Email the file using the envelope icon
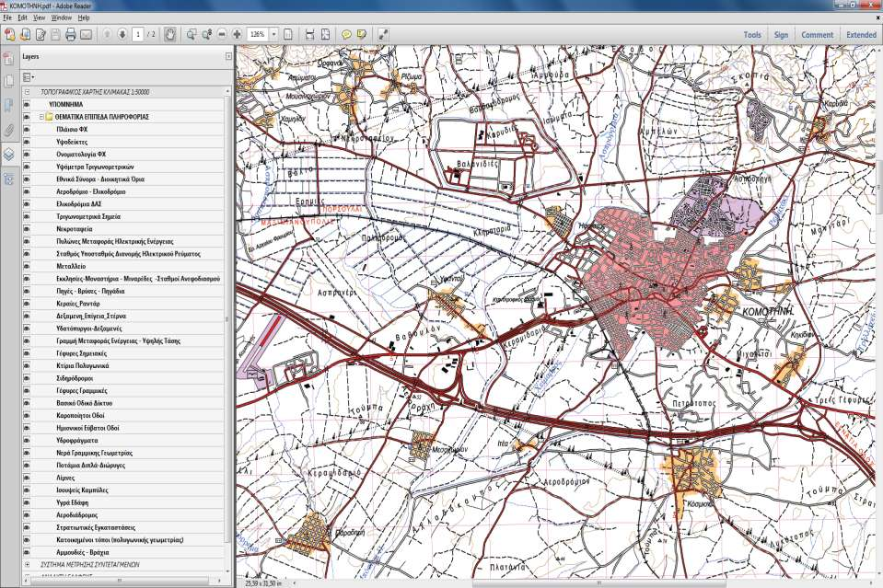The width and height of the screenshot is (883, 588). pyautogui.click(x=86, y=35)
